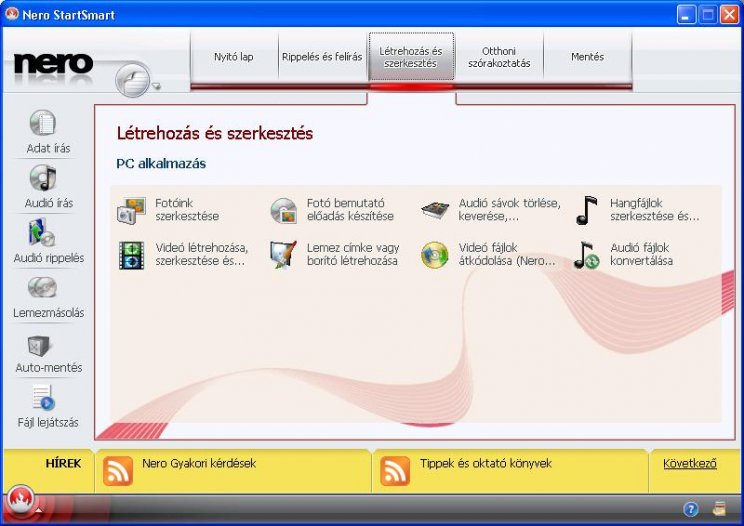Viewport: 744px width, 526px height.
Task: Click the Hangfájlok szerkesztése note icon
Action: (x=586, y=210)
